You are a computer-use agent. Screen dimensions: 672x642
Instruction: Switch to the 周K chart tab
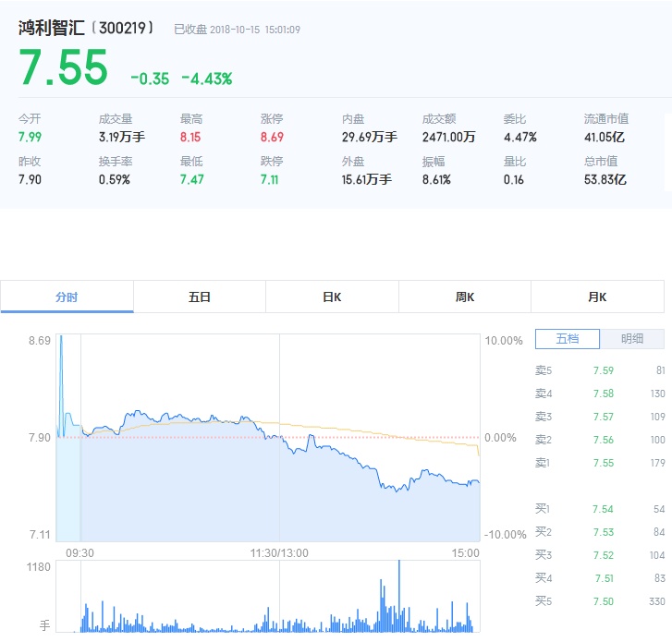465,297
